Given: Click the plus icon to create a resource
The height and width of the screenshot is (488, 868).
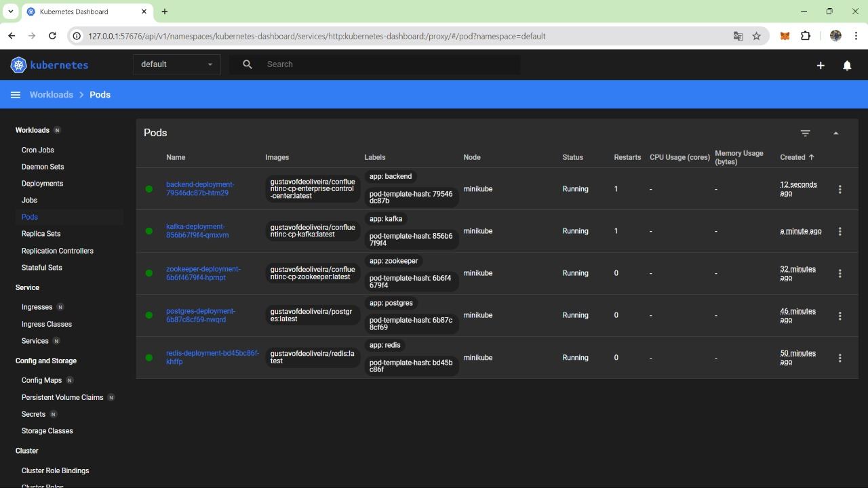Looking at the screenshot, I should [821, 65].
